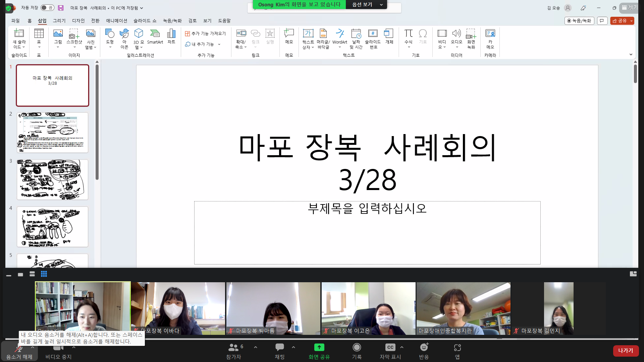Expand arrow next to 참가자 button

click(x=256, y=347)
